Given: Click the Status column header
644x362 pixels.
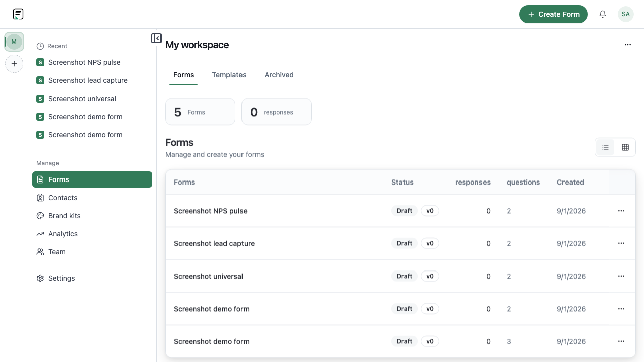Looking at the screenshot, I should (x=403, y=182).
